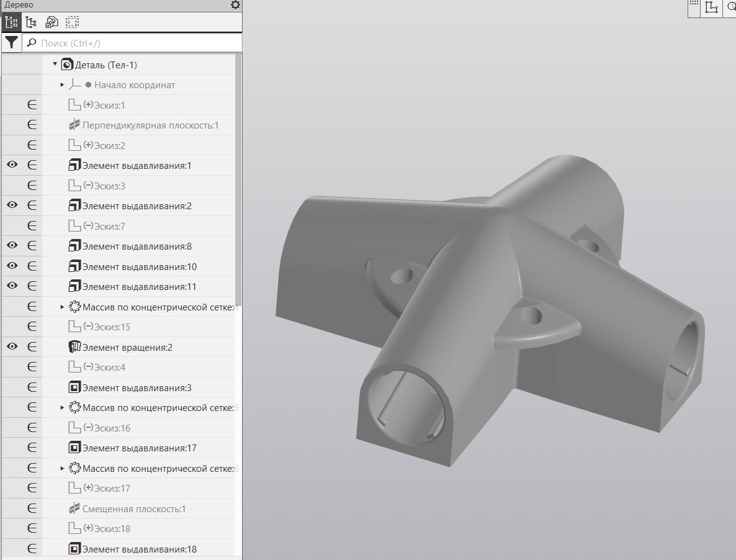Expand Массив по концентрической сетке:6
Viewport: 736px width, 560px height.
[63, 468]
